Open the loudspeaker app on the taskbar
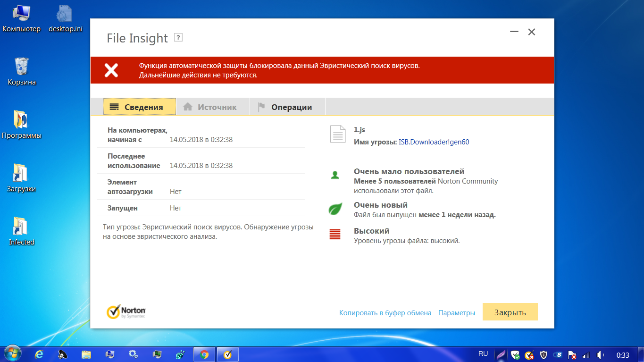 [63, 354]
